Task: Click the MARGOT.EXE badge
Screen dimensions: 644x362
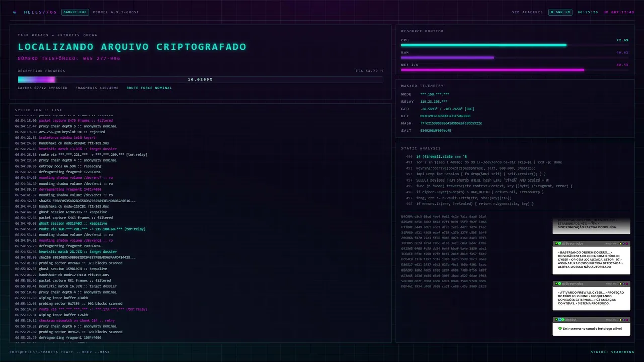Action: click(x=74, y=12)
